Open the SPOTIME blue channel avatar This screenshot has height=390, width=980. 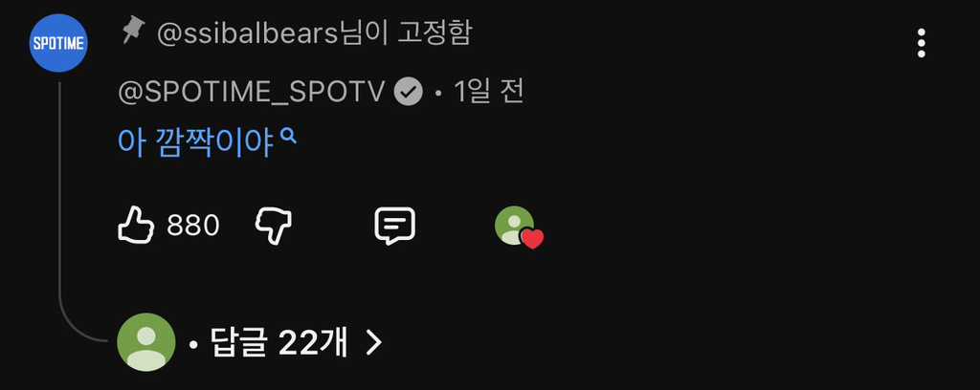click(58, 43)
